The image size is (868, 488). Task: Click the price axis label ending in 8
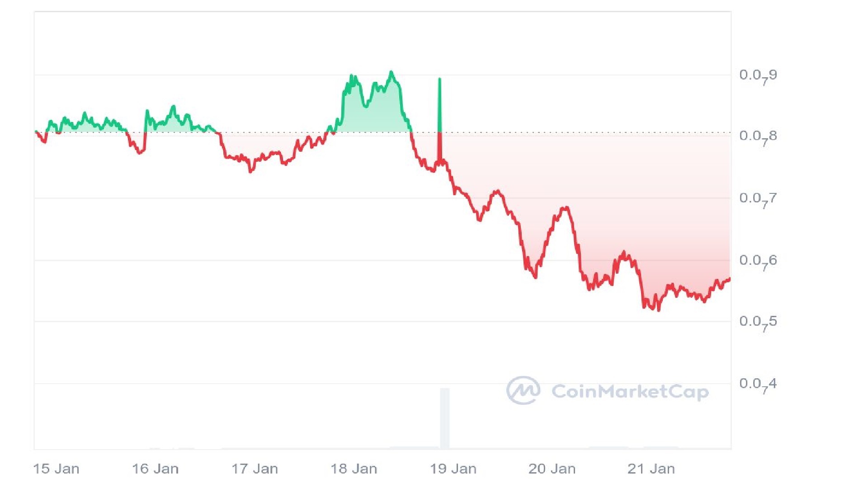758,136
